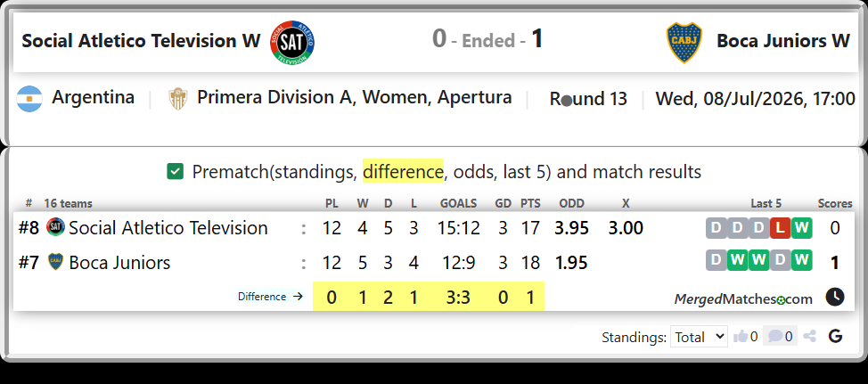The width and height of the screenshot is (868, 384).
Task: Click the Argentina flag icon
Action: click(x=29, y=99)
